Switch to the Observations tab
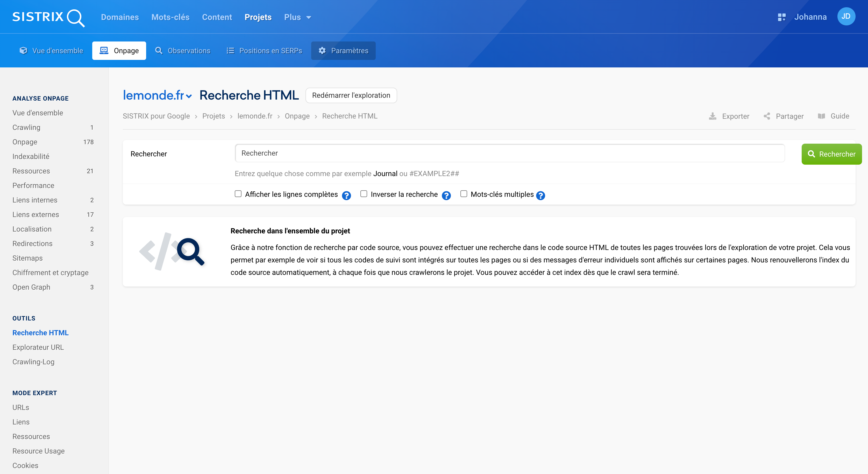Image resolution: width=868 pixels, height=474 pixels. click(x=183, y=51)
